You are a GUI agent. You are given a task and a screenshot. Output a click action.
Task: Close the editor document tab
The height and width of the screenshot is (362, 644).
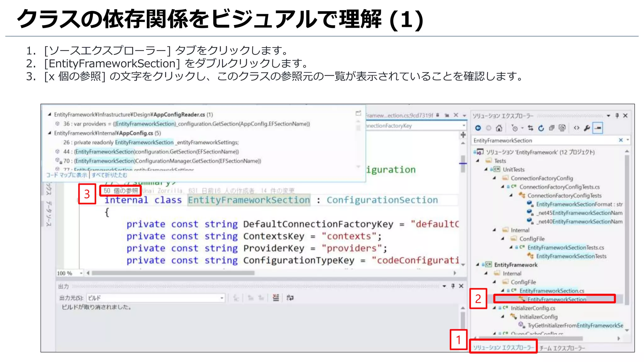[456, 115]
